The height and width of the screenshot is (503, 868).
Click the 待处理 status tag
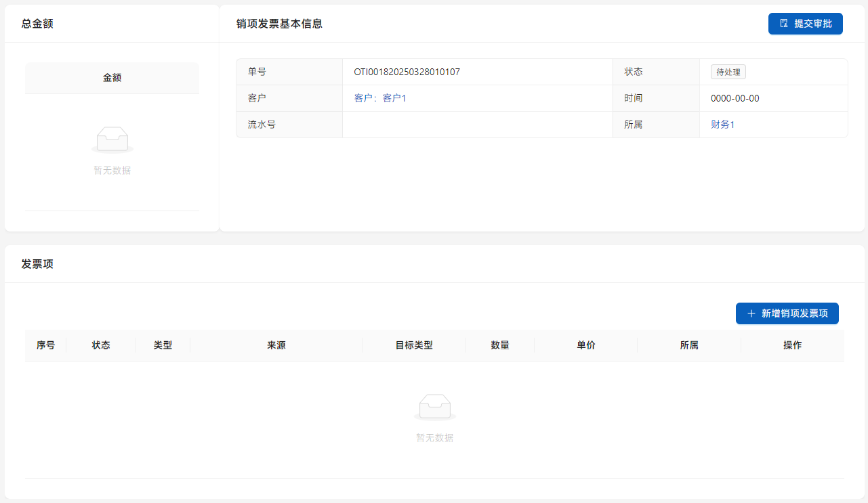click(728, 72)
